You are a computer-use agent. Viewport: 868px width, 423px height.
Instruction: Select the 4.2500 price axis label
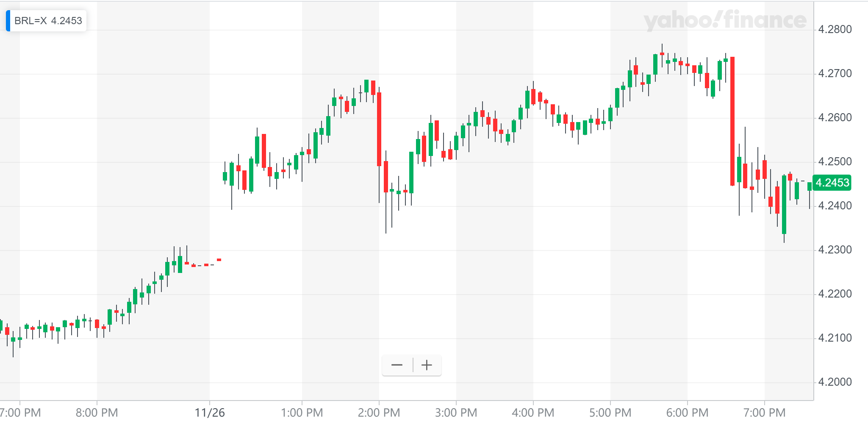[x=835, y=162]
